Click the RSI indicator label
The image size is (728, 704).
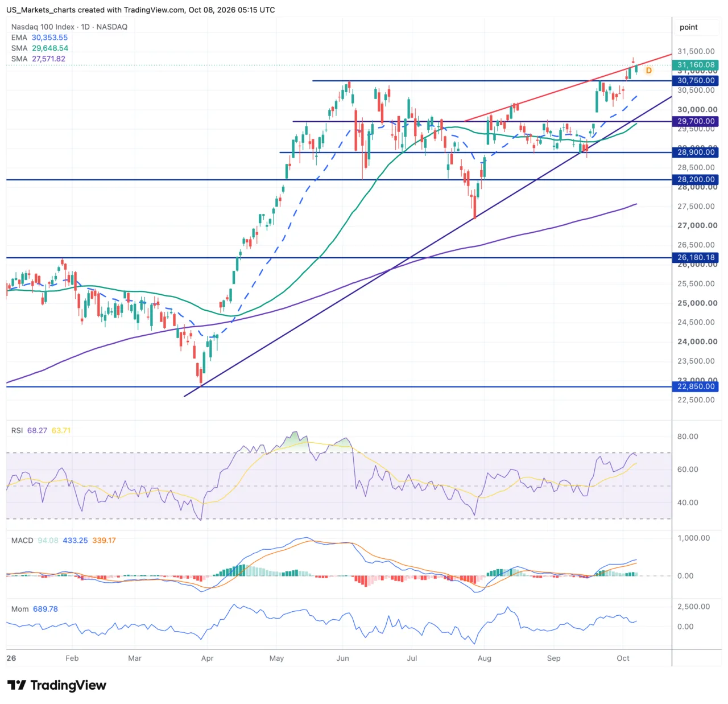17,430
